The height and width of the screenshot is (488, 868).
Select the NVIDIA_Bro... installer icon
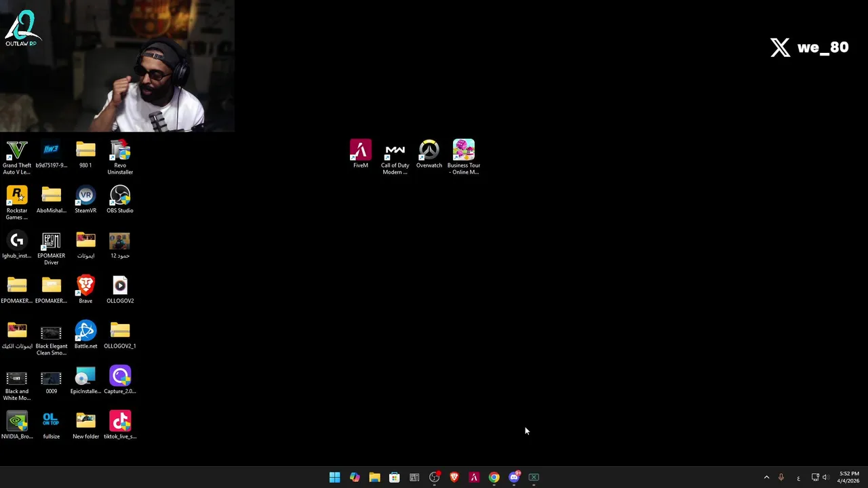(x=17, y=426)
